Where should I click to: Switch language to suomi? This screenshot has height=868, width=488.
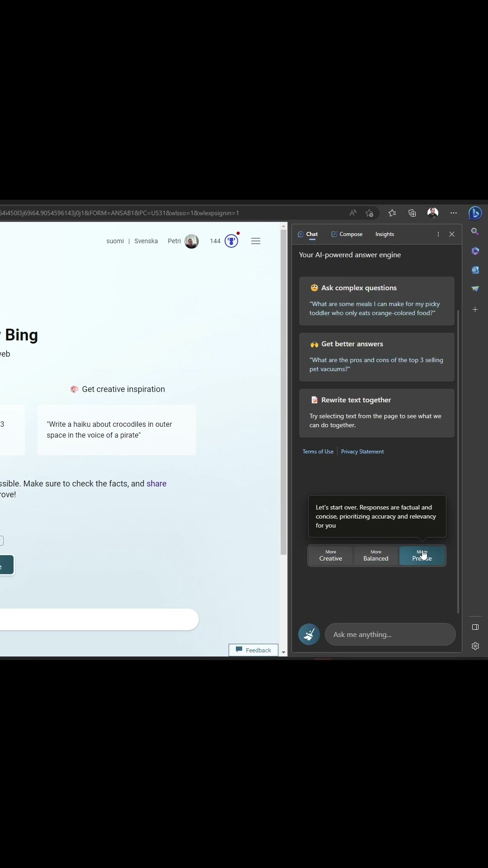point(115,241)
